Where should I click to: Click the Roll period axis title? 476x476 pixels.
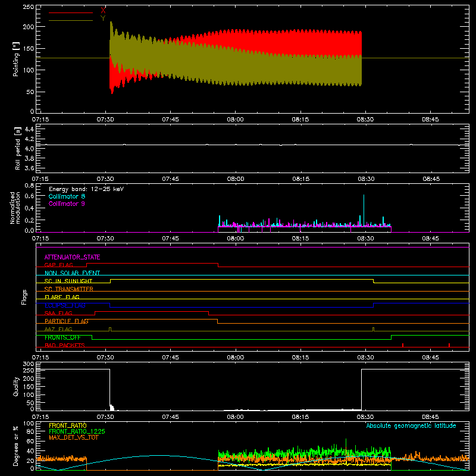tap(18, 148)
